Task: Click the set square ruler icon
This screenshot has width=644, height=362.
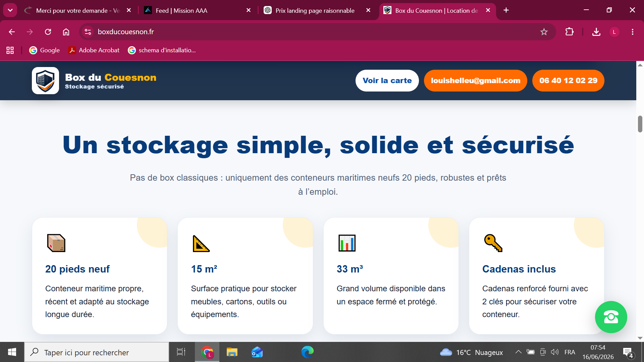Action: [x=201, y=243]
